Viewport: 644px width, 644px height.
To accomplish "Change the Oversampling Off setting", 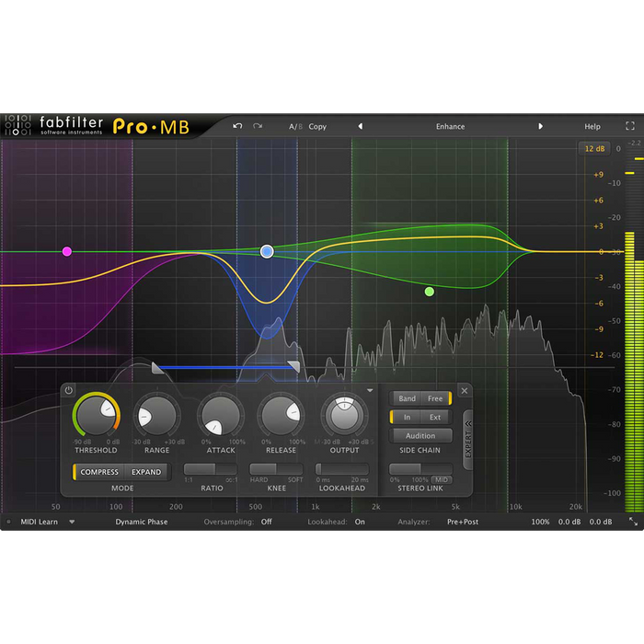I will coord(266,522).
